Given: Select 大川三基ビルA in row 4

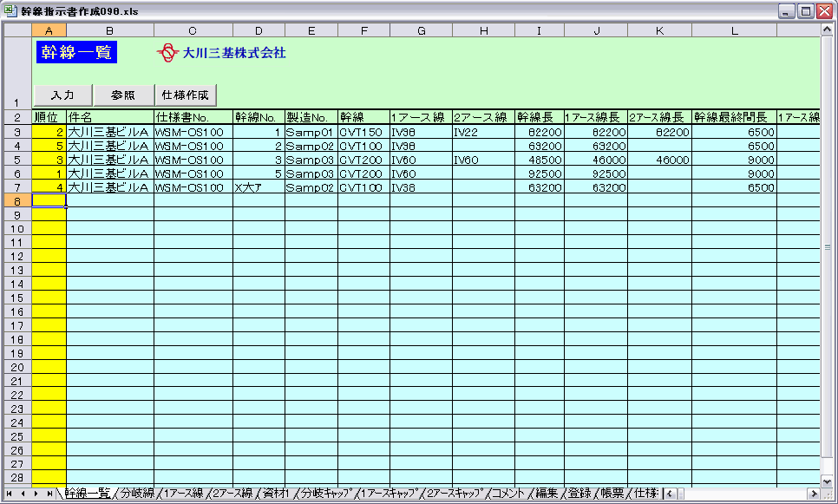Looking at the screenshot, I should click(x=110, y=146).
